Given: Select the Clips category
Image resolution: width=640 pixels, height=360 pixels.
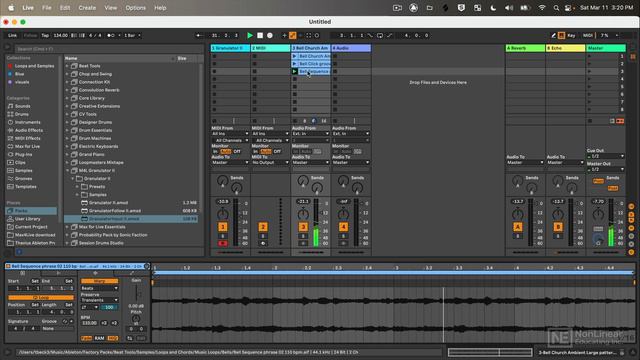Looking at the screenshot, I should (x=20, y=162).
